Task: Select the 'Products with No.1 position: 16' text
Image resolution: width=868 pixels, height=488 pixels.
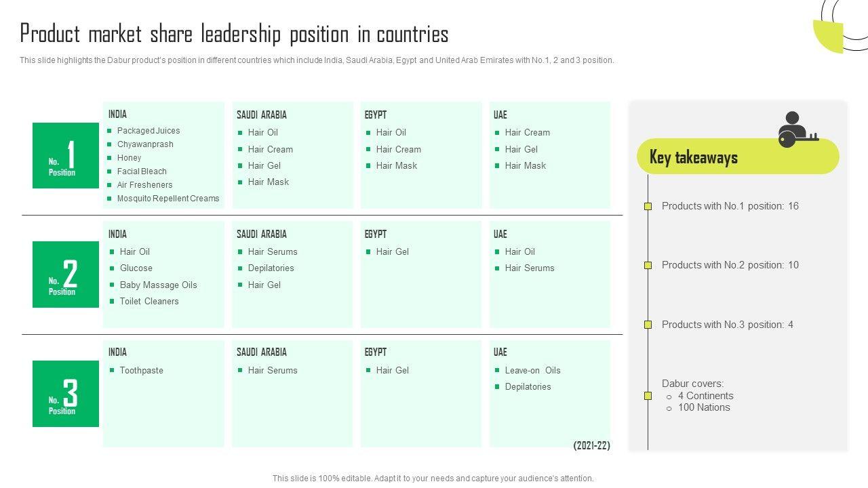Action: (730, 206)
